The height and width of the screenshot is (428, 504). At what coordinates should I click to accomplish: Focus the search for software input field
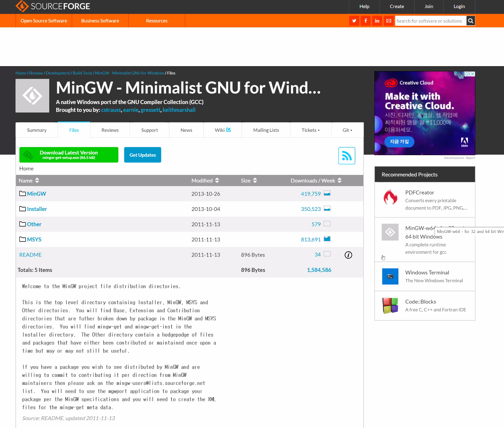pos(430,21)
